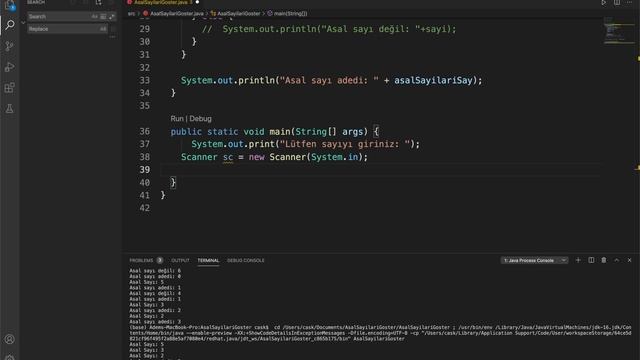The image size is (640, 360).
Task: Split the terminal panel
Action: point(591,260)
